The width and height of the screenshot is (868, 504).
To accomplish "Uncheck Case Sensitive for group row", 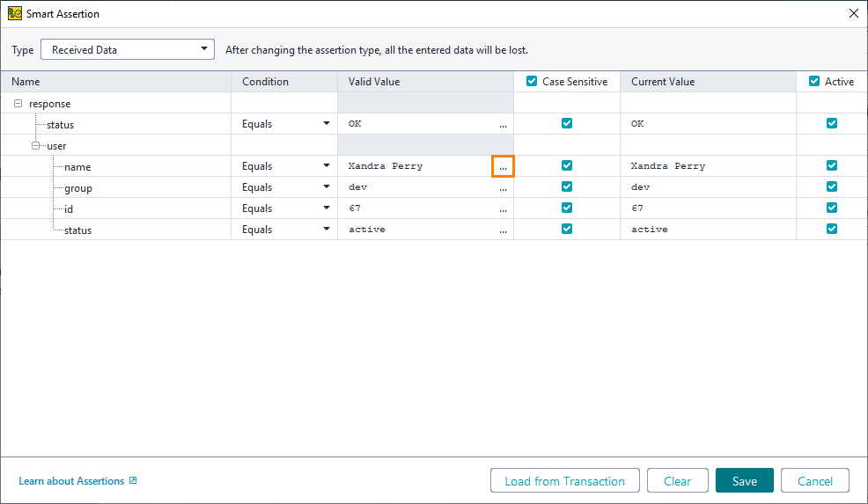I will 566,186.
